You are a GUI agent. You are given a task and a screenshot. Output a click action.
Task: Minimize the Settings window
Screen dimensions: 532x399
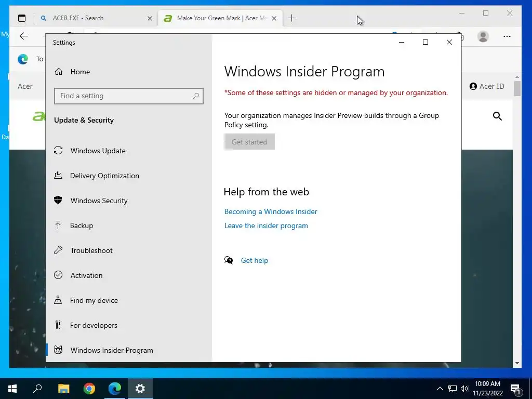pos(402,42)
